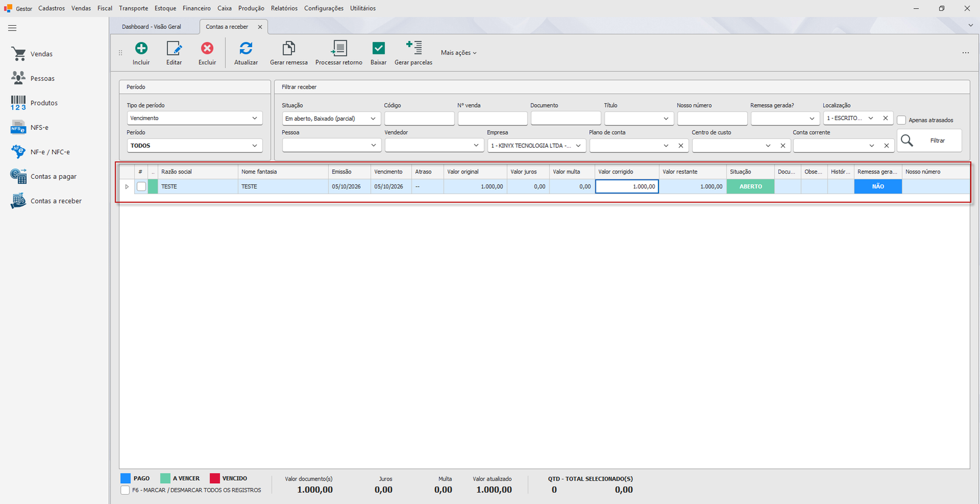
Task: Toggle F6 marcar/desmarcar todos checkbox
Action: click(x=125, y=491)
